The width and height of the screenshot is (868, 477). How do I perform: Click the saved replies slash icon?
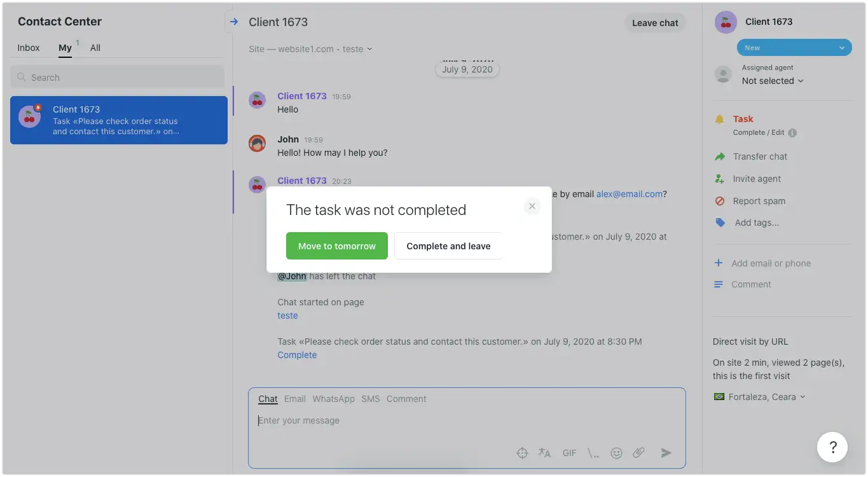pyautogui.click(x=593, y=453)
